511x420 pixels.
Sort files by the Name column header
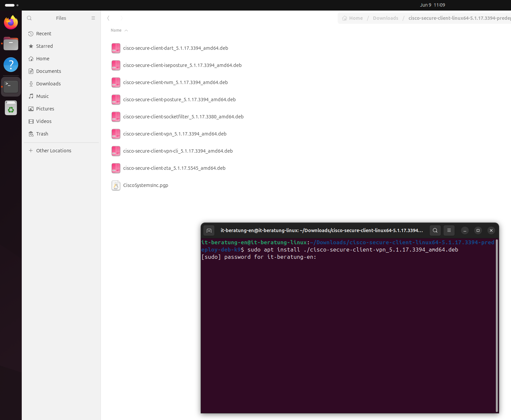(119, 30)
